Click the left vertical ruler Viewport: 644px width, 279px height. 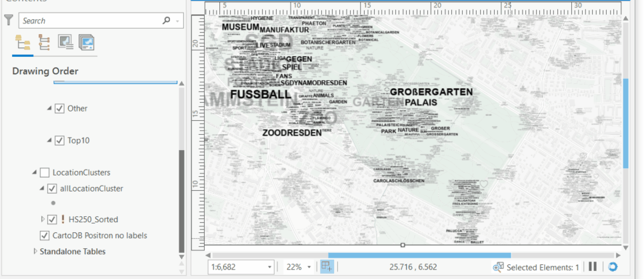click(199, 133)
